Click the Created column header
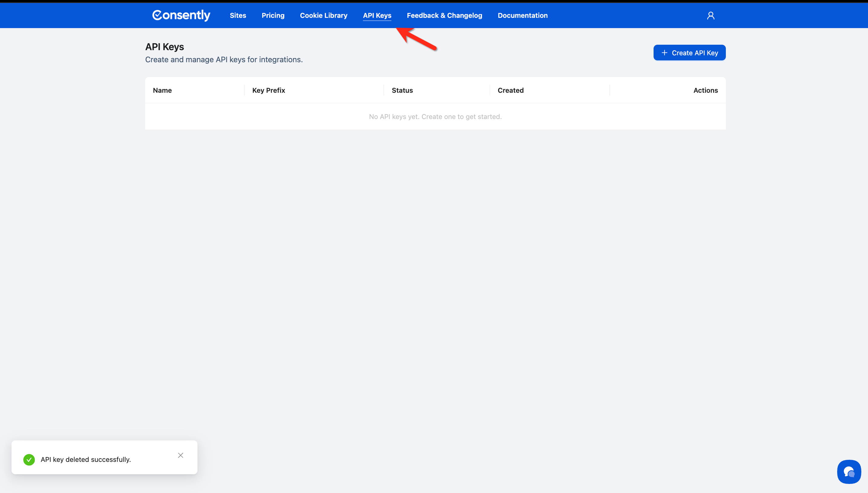Viewport: 868px width, 493px height. [x=511, y=90]
